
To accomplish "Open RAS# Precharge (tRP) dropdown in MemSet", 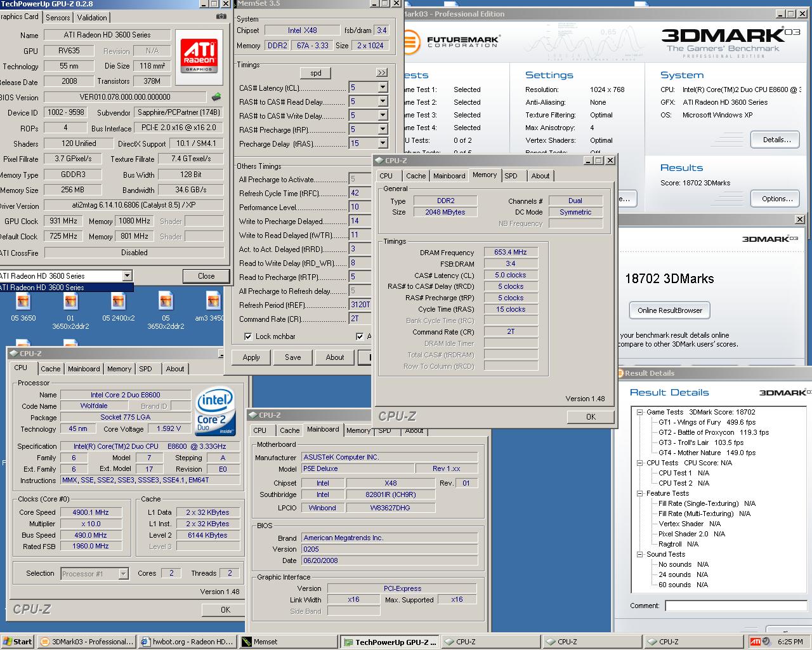I will click(x=383, y=129).
